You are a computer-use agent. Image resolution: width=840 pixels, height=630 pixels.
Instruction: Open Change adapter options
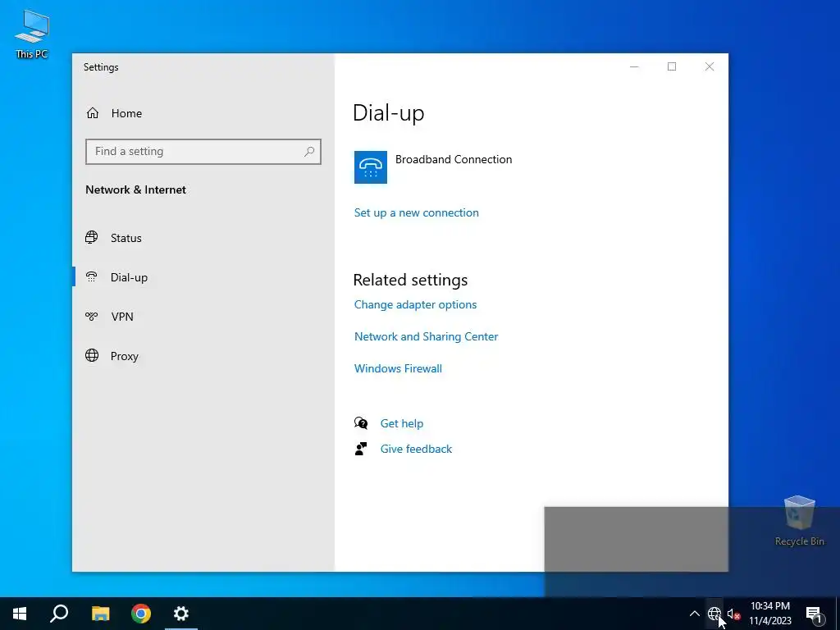coord(415,304)
